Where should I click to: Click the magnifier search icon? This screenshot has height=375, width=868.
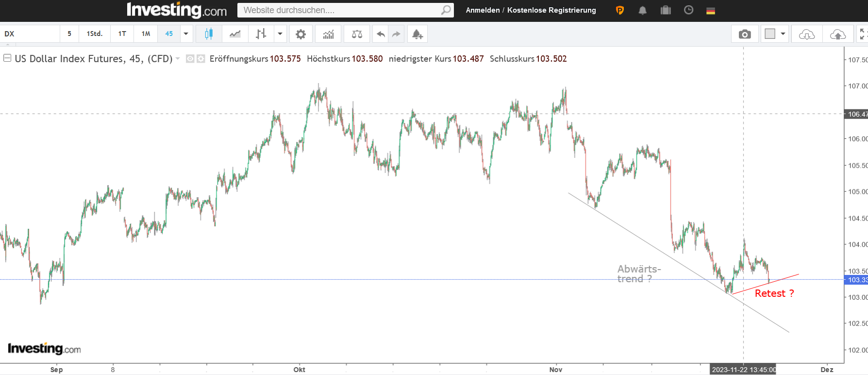pos(446,10)
